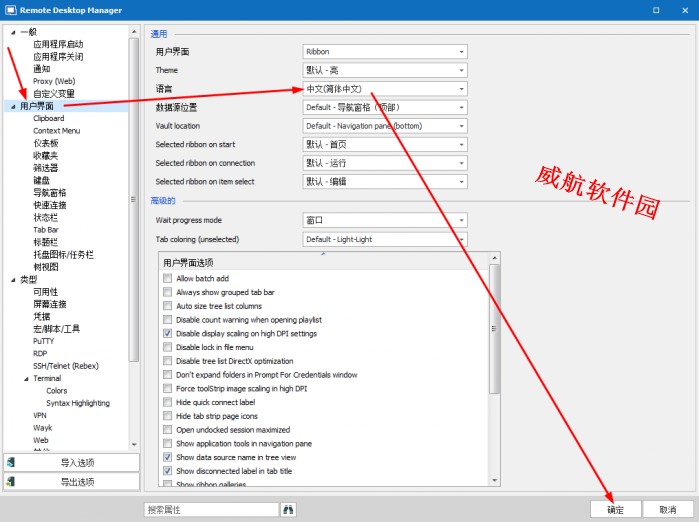Select Tab Bar tree item

coord(45,230)
